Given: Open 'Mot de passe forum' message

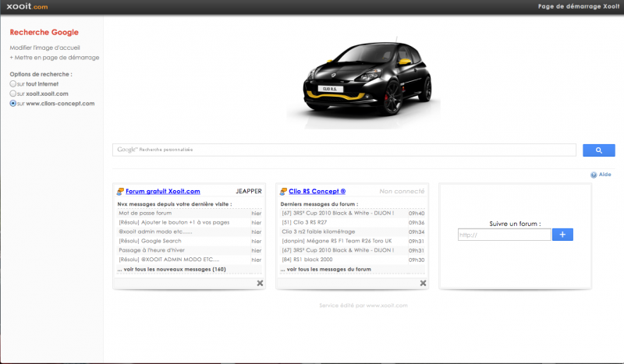Looking at the screenshot, I should pos(145,214).
